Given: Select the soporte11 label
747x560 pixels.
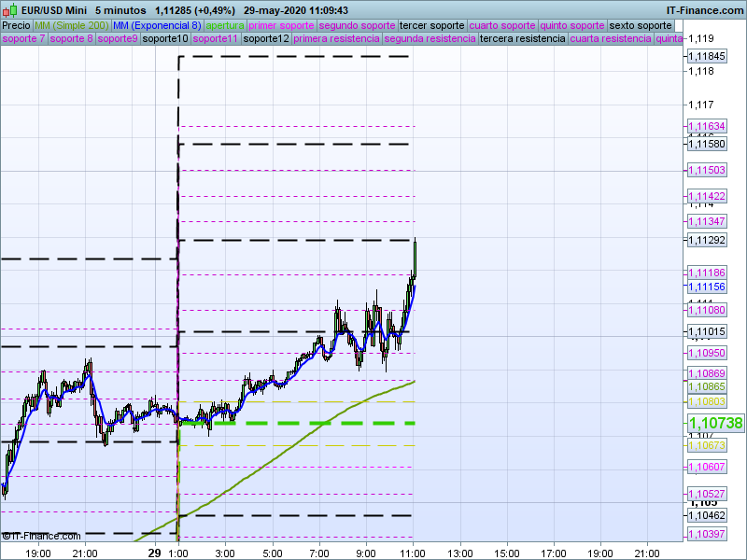Looking at the screenshot, I should 216,38.
